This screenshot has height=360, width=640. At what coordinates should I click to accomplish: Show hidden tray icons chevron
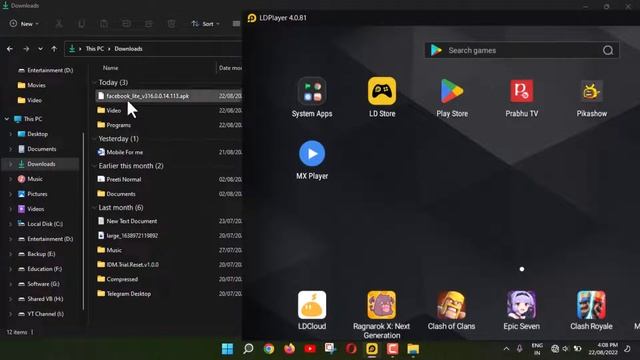point(506,349)
